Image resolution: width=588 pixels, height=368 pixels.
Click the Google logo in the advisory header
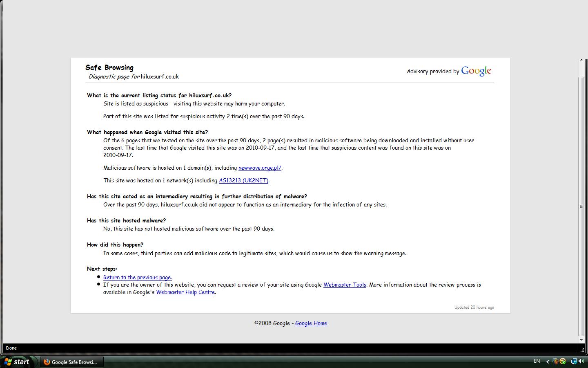coord(476,71)
